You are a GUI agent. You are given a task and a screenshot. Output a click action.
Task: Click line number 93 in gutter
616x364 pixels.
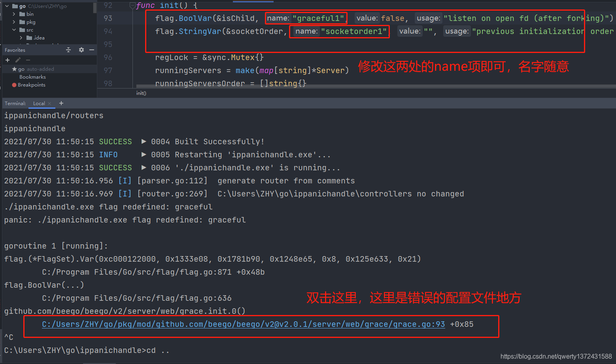point(108,18)
